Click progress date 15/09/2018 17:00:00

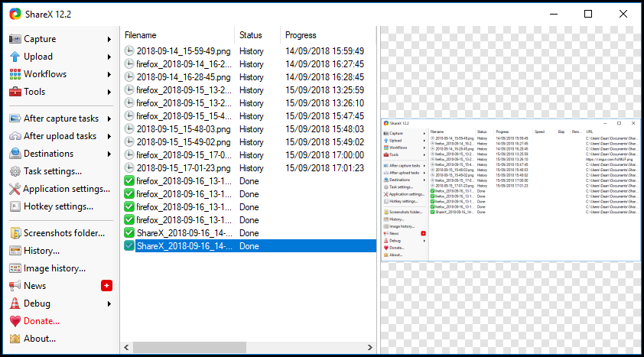click(324, 155)
